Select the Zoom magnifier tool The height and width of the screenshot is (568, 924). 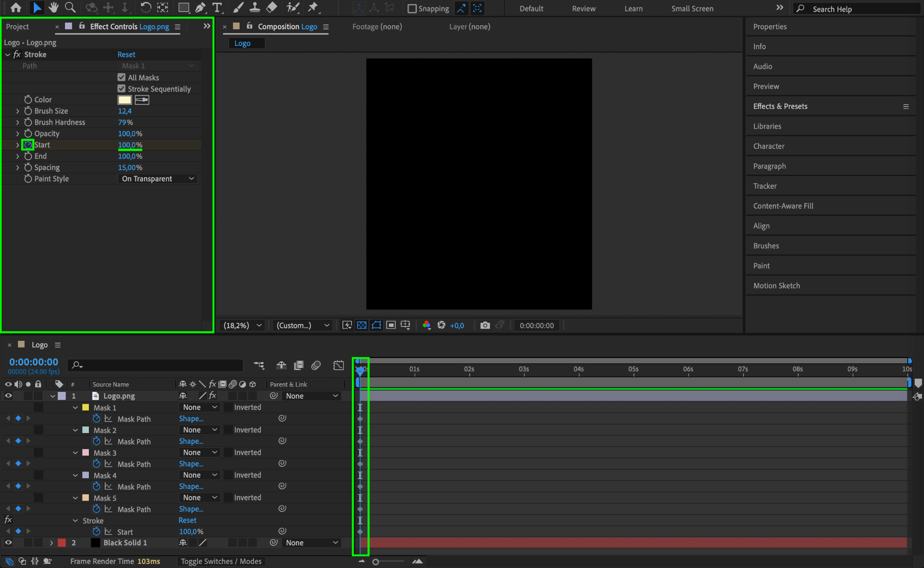pos(70,8)
